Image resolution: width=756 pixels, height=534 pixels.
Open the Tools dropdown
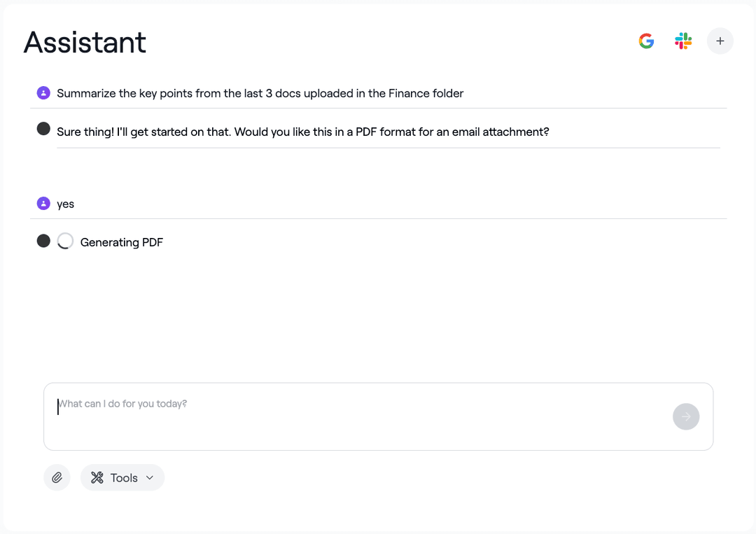[x=122, y=477]
